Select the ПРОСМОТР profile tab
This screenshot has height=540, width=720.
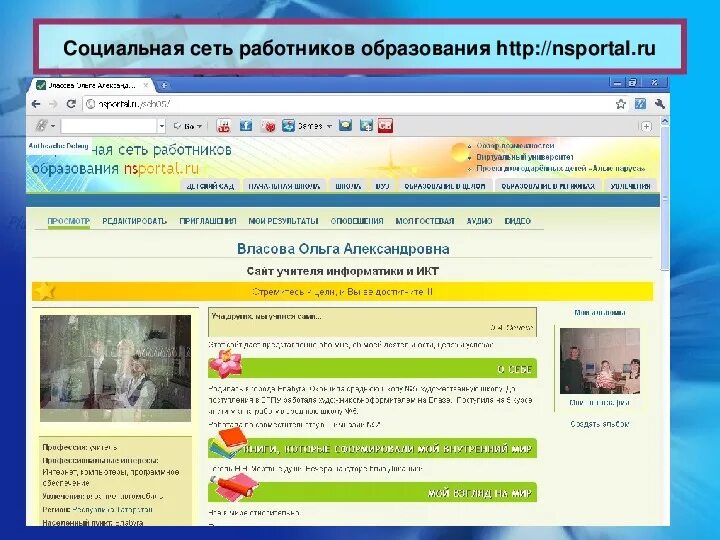coord(68,221)
